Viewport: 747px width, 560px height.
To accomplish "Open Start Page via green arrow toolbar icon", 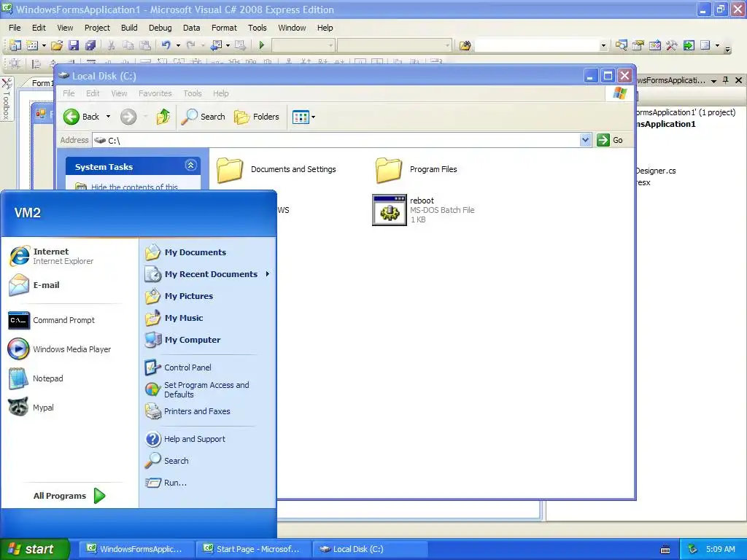I will pos(689,45).
